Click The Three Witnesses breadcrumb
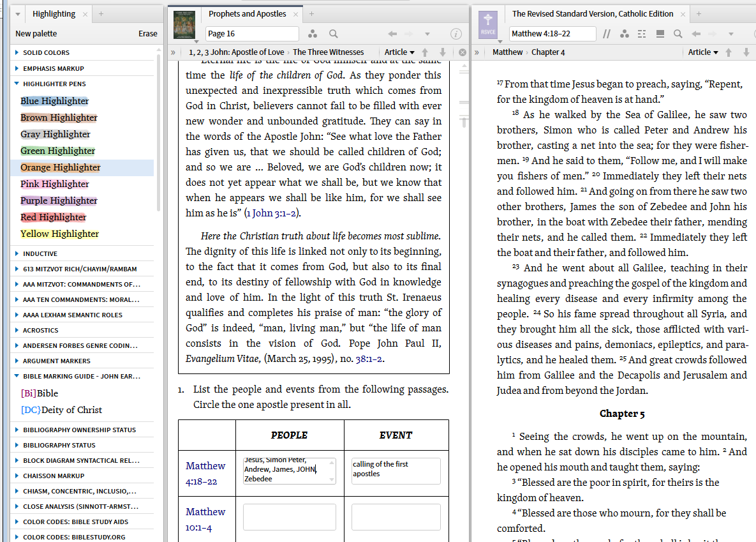Viewport: 756px width, 542px height. tap(329, 52)
